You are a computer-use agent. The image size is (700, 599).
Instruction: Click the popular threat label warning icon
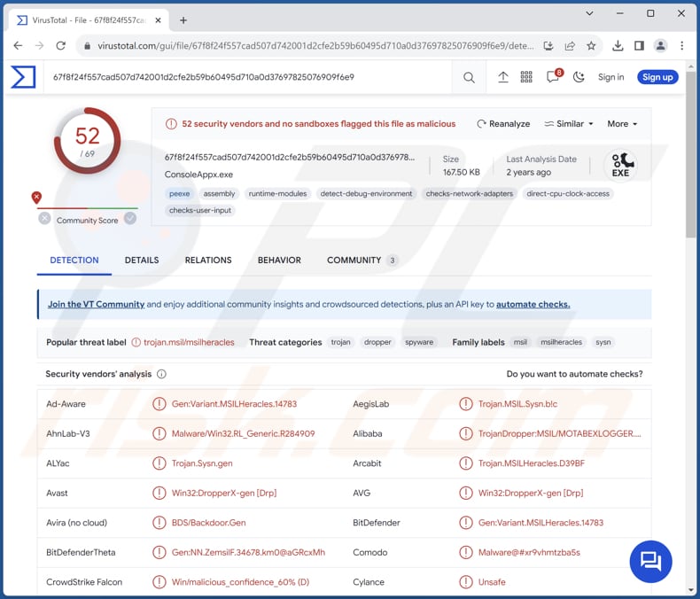point(136,342)
